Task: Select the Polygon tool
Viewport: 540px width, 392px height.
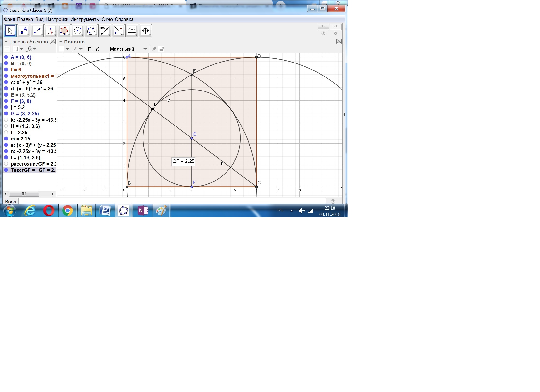Action: [64, 31]
